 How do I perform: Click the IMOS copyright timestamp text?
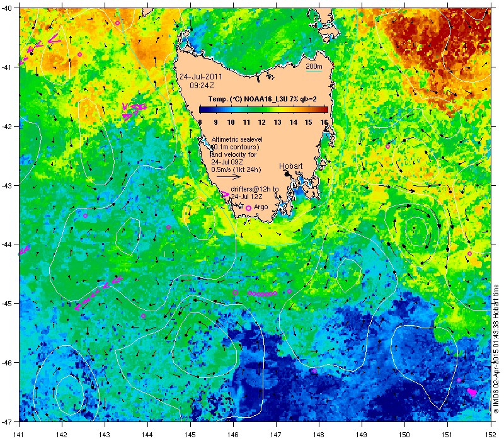(496, 350)
